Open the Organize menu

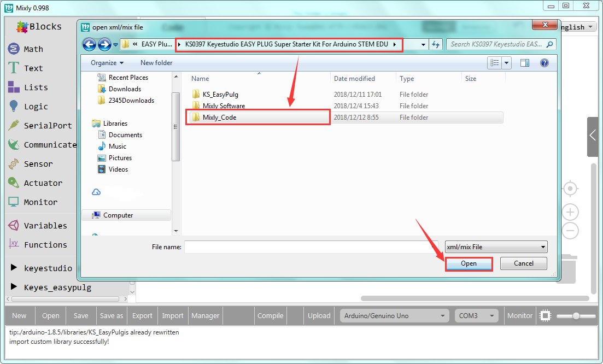107,63
